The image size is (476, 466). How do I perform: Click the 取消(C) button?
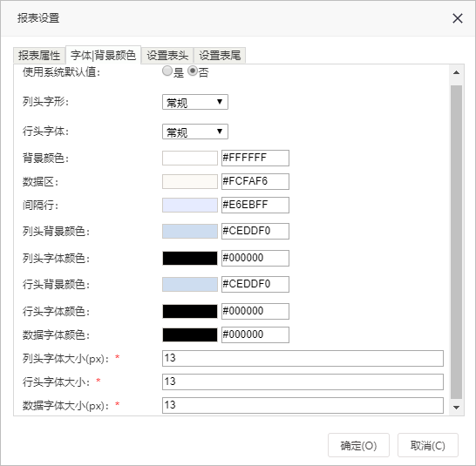click(428, 445)
